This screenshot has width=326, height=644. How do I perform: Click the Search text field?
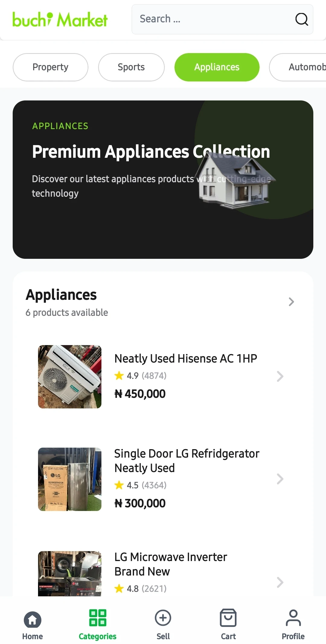pos(211,19)
